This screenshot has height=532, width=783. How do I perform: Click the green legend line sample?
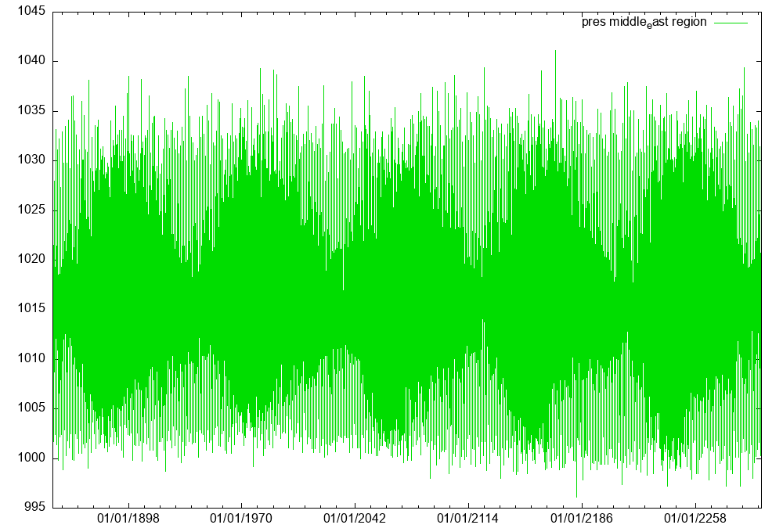(731, 23)
